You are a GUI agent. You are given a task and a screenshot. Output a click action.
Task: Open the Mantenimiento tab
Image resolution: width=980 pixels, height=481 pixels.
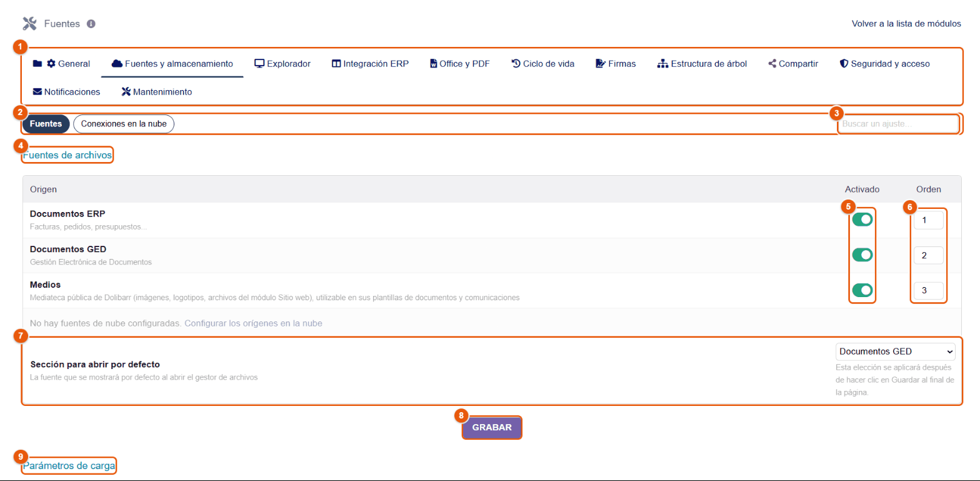pyautogui.click(x=156, y=91)
